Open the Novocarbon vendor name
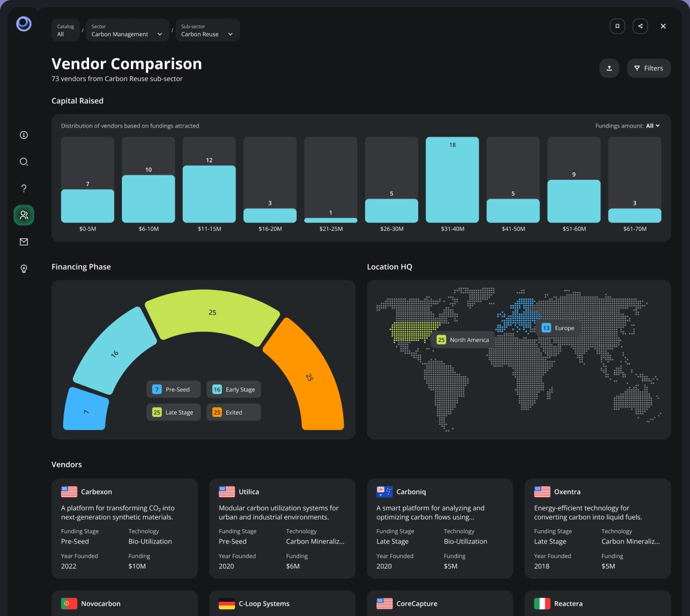 (x=101, y=604)
